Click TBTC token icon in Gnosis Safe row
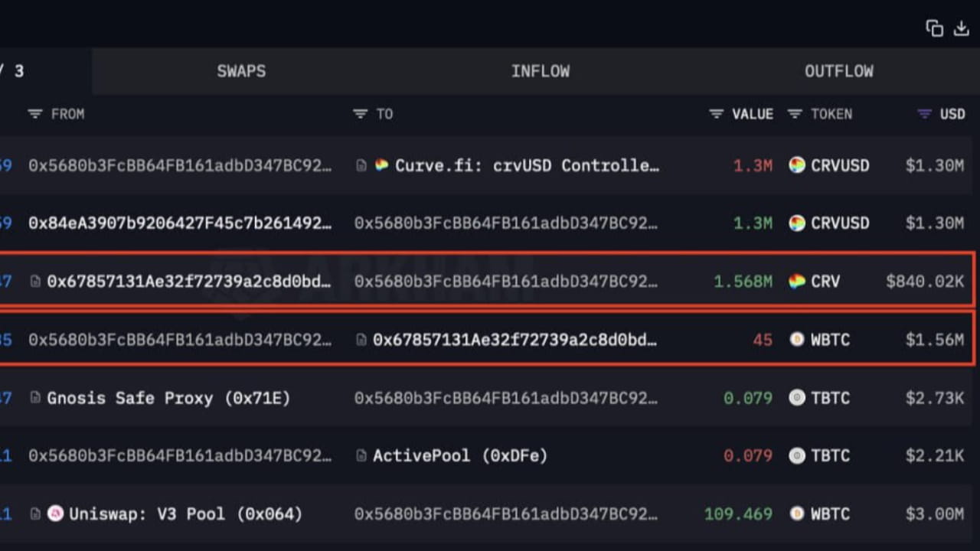The width and height of the screenshot is (980, 551). (797, 398)
